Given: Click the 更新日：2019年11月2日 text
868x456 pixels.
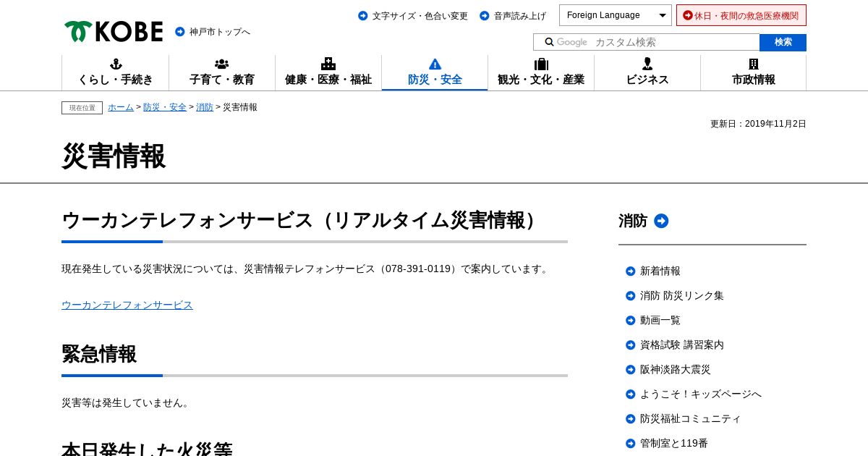Looking at the screenshot, I should [758, 124].
